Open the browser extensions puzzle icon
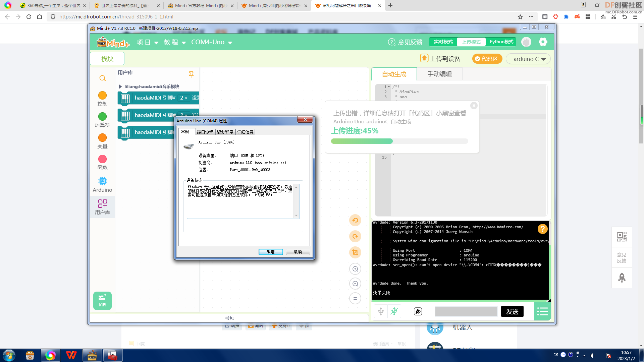644x362 pixels. (566, 17)
